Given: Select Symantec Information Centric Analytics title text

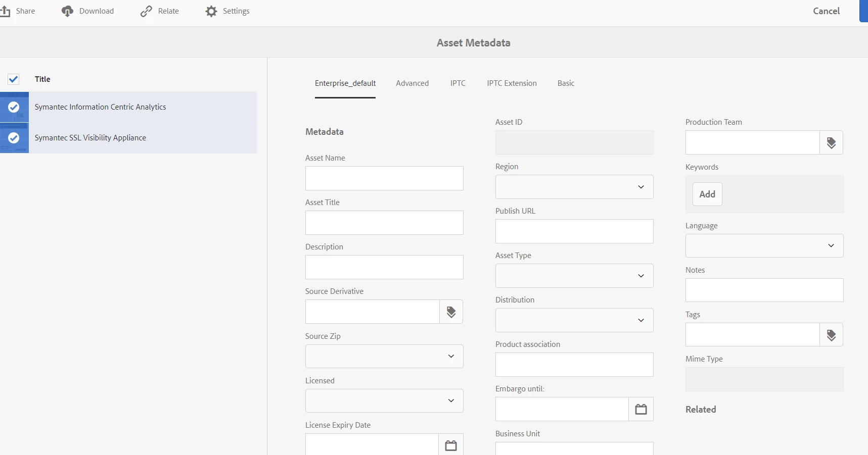Looking at the screenshot, I should coord(100,107).
